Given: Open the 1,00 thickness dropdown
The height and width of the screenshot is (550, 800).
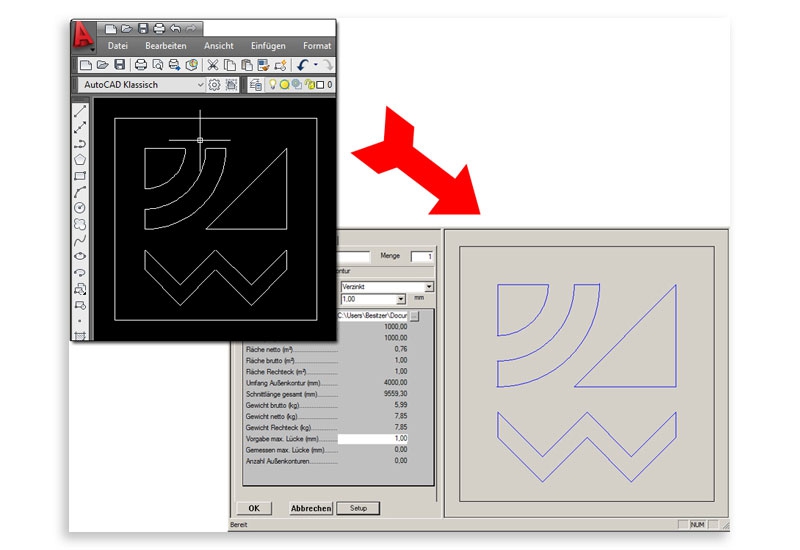Looking at the screenshot, I should pyautogui.click(x=401, y=299).
